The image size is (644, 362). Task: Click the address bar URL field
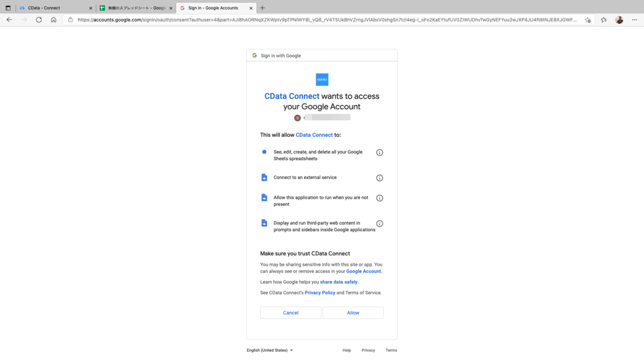[327, 20]
